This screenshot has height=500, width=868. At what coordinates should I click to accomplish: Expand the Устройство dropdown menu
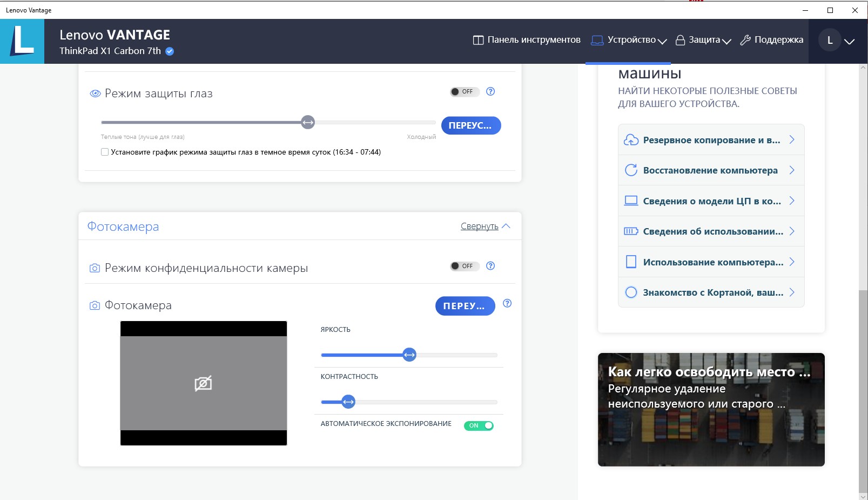point(629,40)
